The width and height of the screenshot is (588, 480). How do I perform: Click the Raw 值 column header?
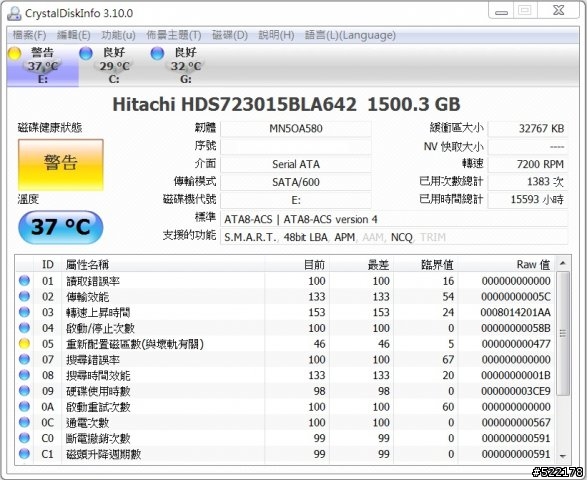tap(507, 265)
